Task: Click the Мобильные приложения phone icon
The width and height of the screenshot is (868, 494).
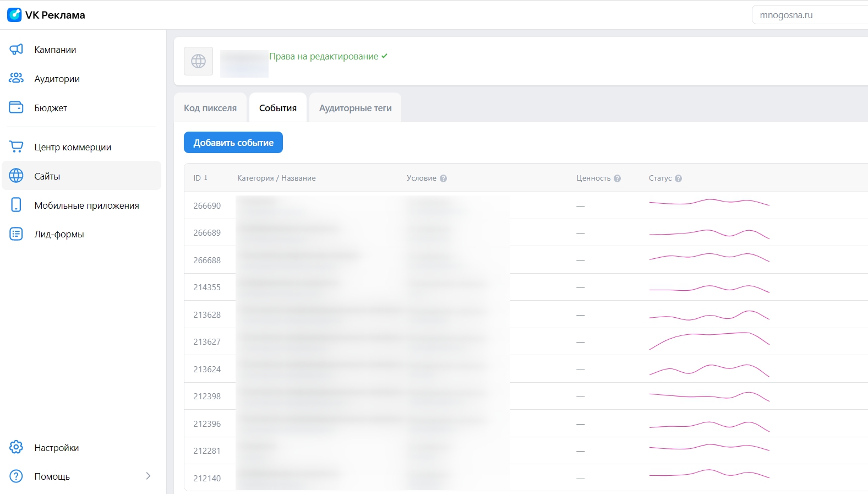Action: 16,205
